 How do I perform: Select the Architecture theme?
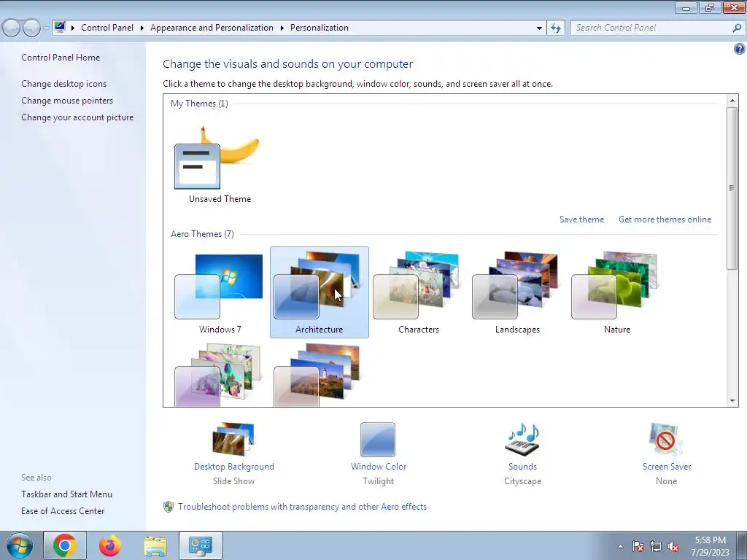(320, 292)
